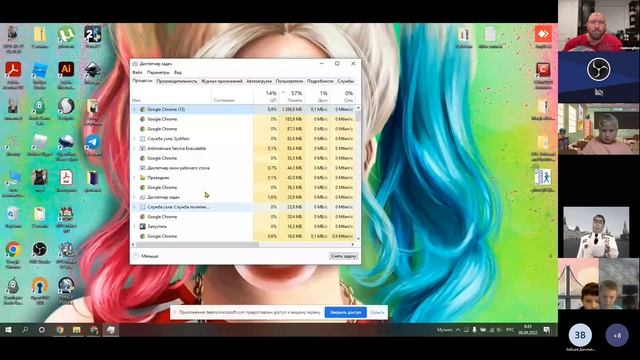Viewport: 640px width, 360px height.
Task: Click the РУС language indicator
Action: [x=510, y=330]
